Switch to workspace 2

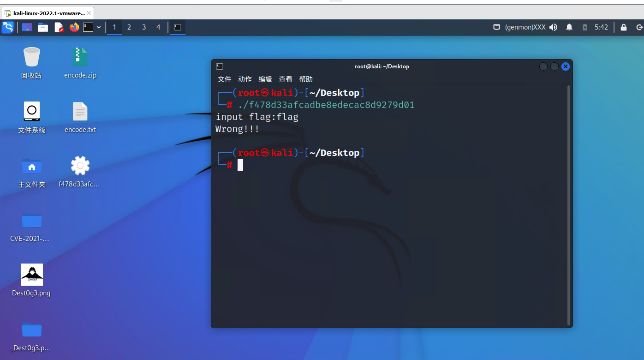click(129, 27)
